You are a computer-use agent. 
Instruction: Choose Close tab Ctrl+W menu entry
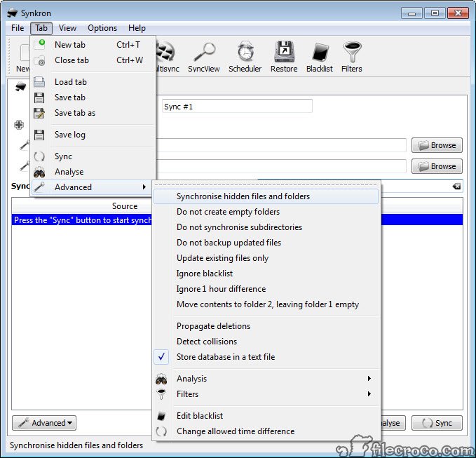tap(93, 60)
